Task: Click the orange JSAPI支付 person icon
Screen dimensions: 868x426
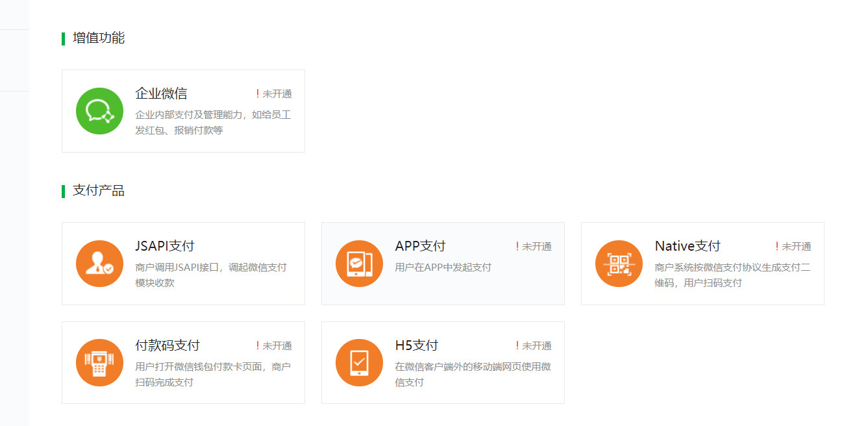Action: coord(99,264)
